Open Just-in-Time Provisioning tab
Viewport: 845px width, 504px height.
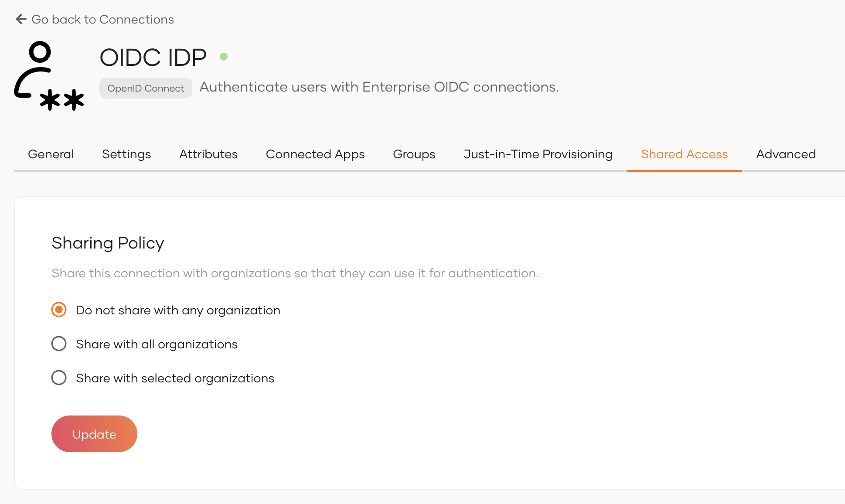538,154
